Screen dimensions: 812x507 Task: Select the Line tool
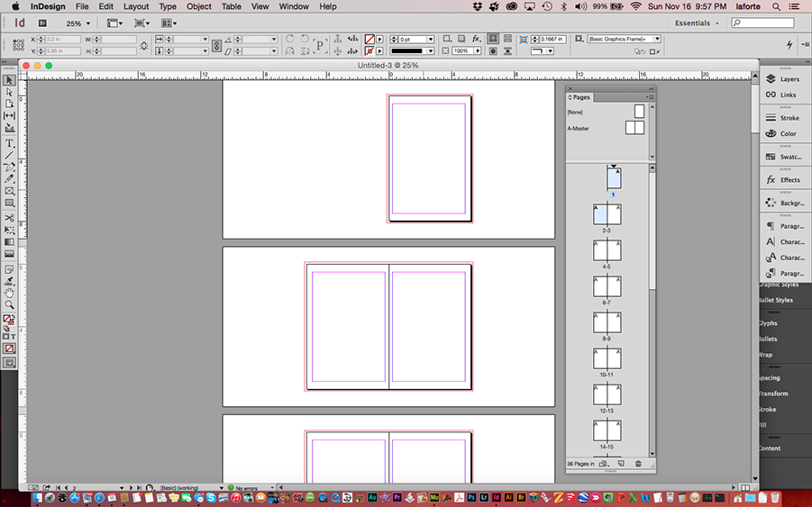pos(9,155)
